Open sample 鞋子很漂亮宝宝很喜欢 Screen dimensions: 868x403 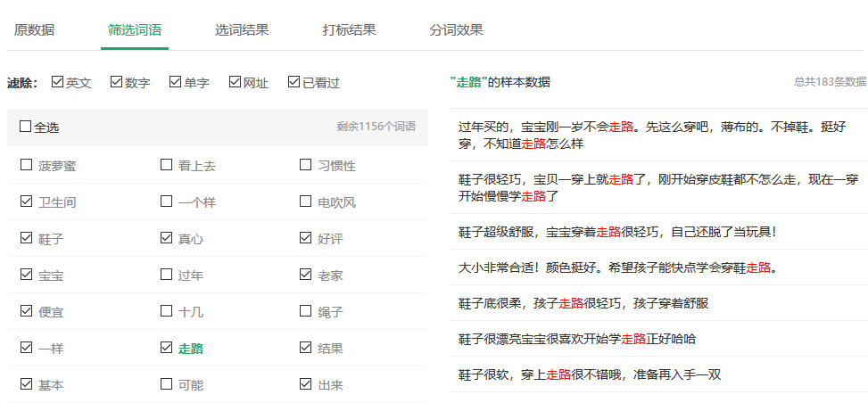click(x=658, y=338)
